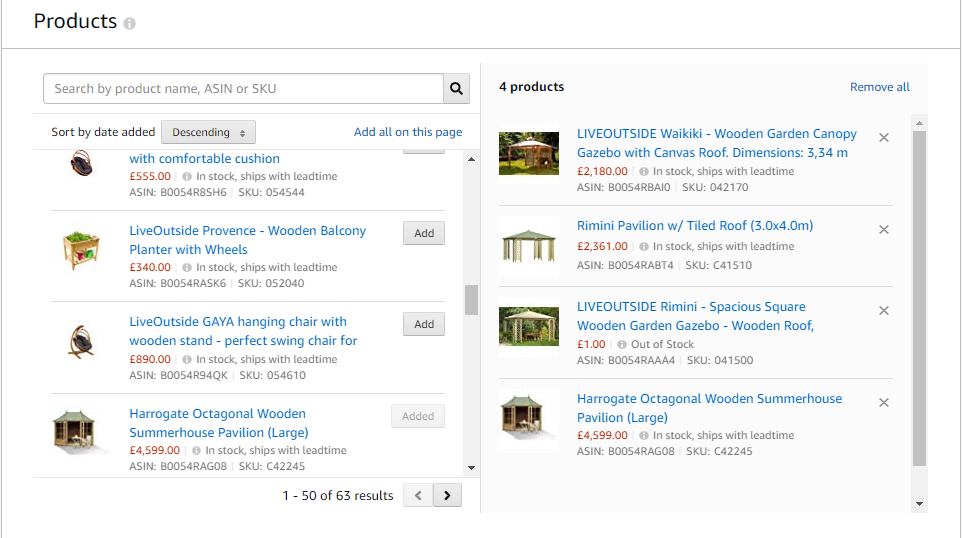Viewport: 962px width, 538px height.
Task: Go to previous results page
Action: pos(418,495)
